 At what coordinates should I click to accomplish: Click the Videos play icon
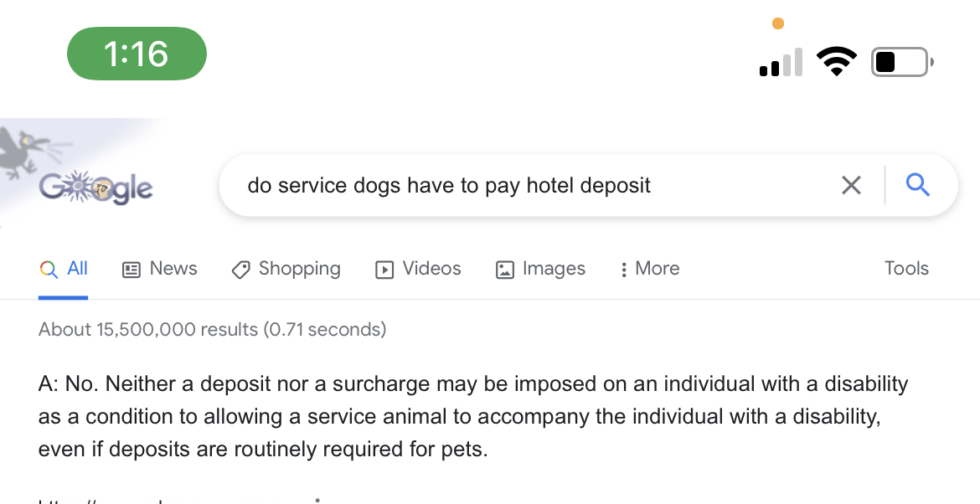(x=384, y=269)
